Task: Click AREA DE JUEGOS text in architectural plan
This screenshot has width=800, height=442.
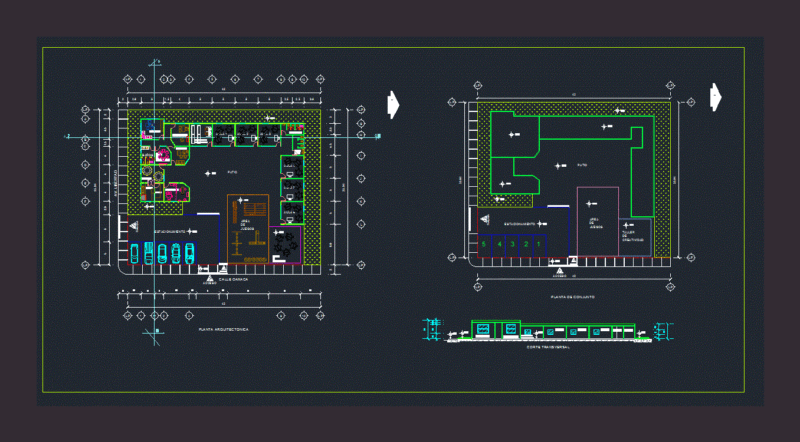Action: click(x=247, y=226)
